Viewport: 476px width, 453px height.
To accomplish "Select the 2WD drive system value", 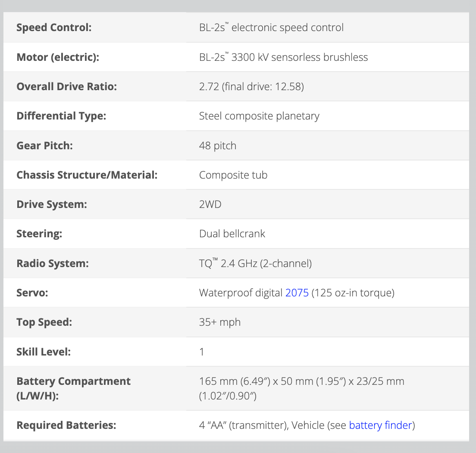I will point(210,204).
